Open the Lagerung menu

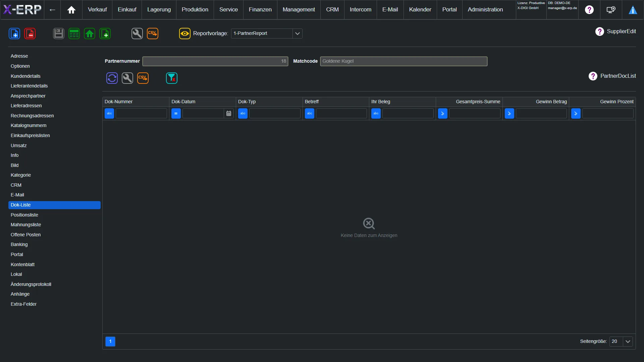[159, 10]
